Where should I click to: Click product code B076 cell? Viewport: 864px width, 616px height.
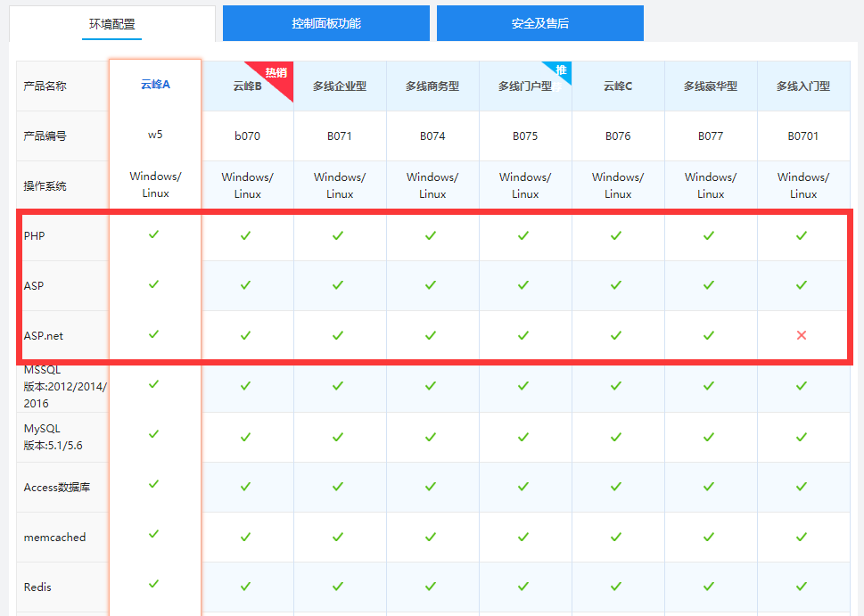tap(618, 136)
